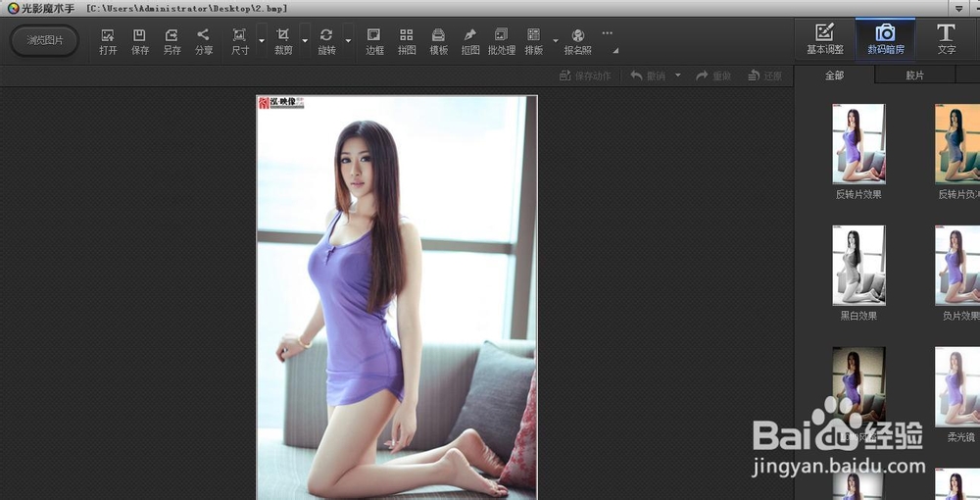Open the 抠图 cutout tool

[470, 42]
